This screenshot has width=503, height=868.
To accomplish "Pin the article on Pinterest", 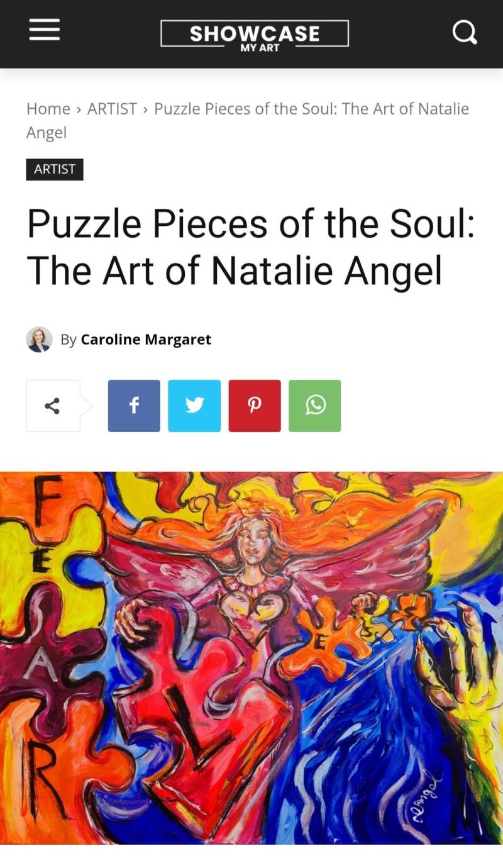I will coord(255,406).
